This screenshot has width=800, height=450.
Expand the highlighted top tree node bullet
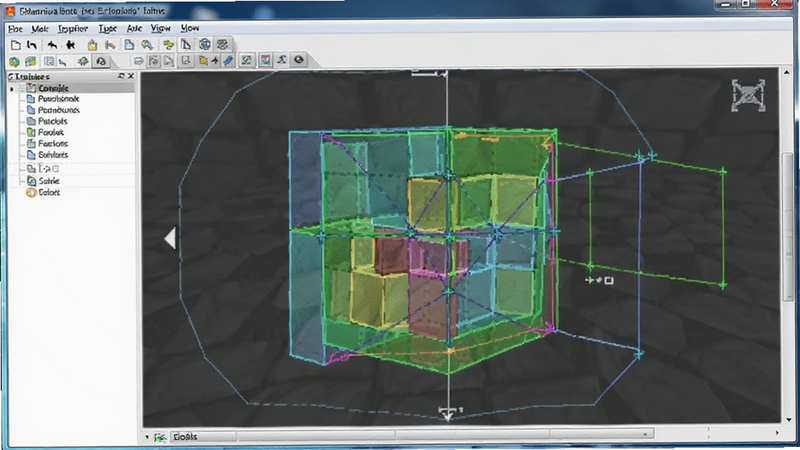[x=12, y=89]
